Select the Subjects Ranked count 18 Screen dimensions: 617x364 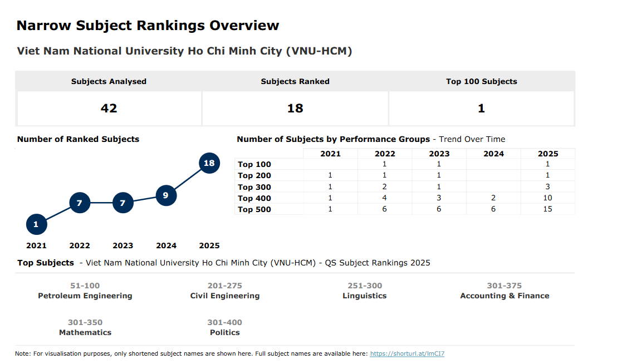(x=295, y=108)
